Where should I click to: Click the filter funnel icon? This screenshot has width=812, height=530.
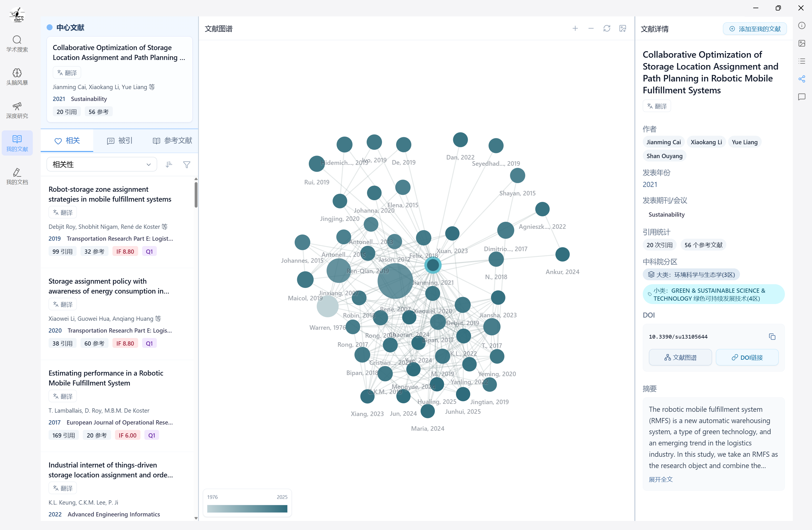click(x=187, y=165)
